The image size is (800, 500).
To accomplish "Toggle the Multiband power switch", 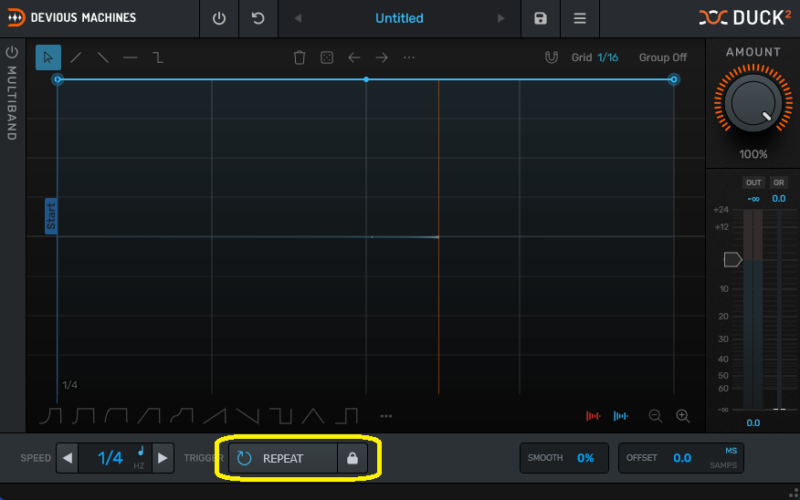I will tap(12, 52).
